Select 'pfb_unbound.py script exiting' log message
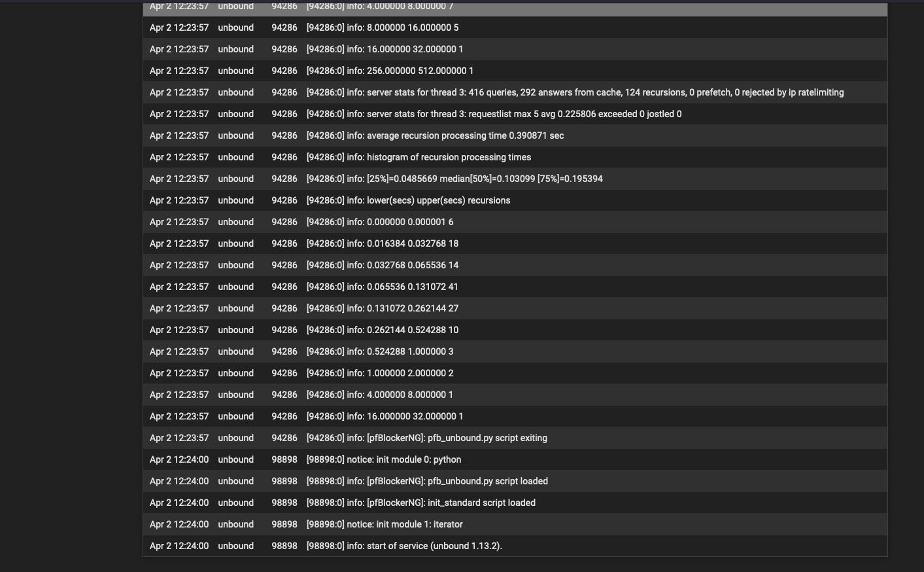Image resolution: width=924 pixels, height=572 pixels. tap(427, 438)
